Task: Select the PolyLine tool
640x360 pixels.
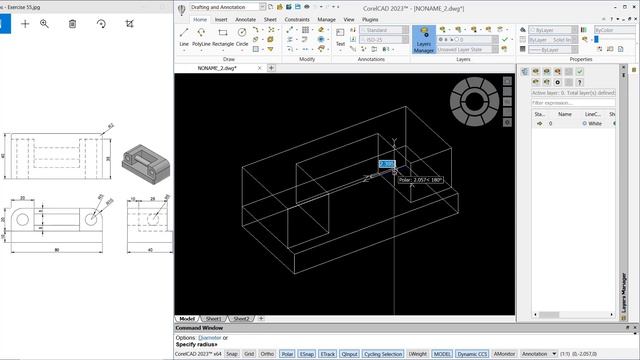Action: [x=201, y=36]
